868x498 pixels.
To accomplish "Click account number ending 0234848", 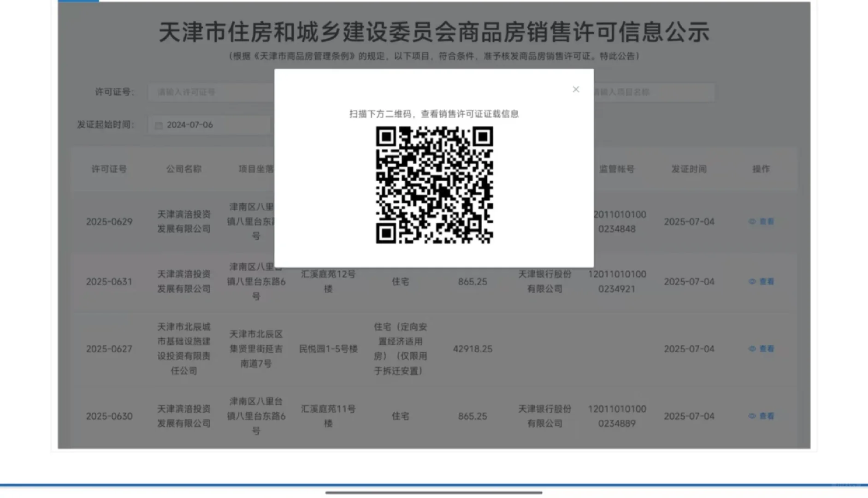I will click(x=620, y=222).
